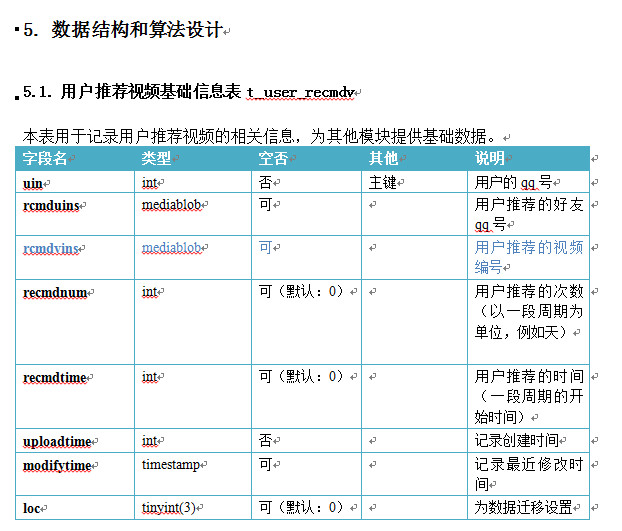Click blue 'mediablob' in the rcmdvins row

pyautogui.click(x=171, y=247)
